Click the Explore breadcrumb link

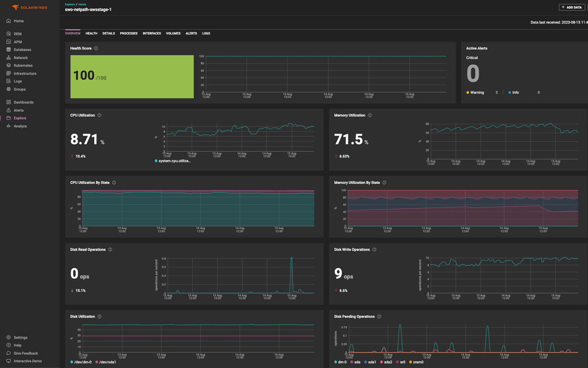tap(69, 5)
